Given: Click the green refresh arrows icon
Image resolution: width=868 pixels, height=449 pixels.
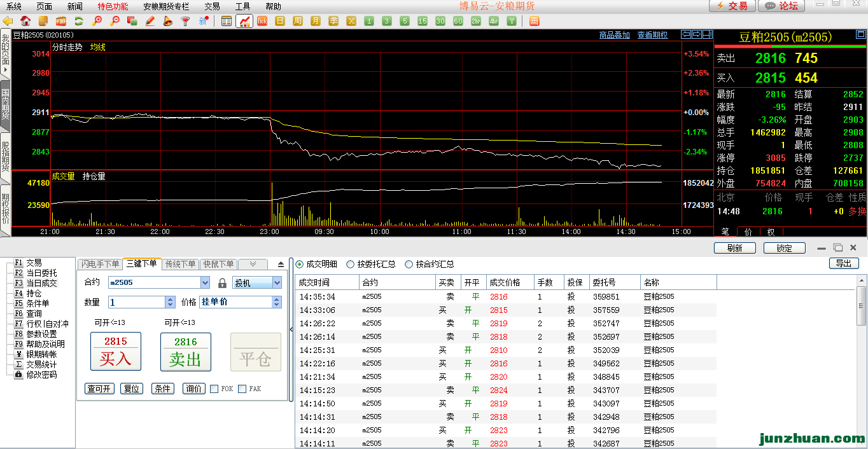Looking at the screenshot, I should point(79,21).
